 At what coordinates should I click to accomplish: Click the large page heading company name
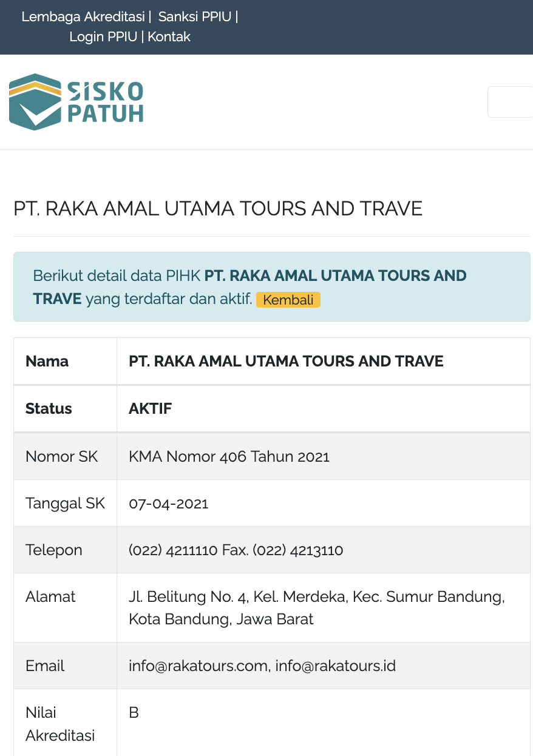click(218, 209)
